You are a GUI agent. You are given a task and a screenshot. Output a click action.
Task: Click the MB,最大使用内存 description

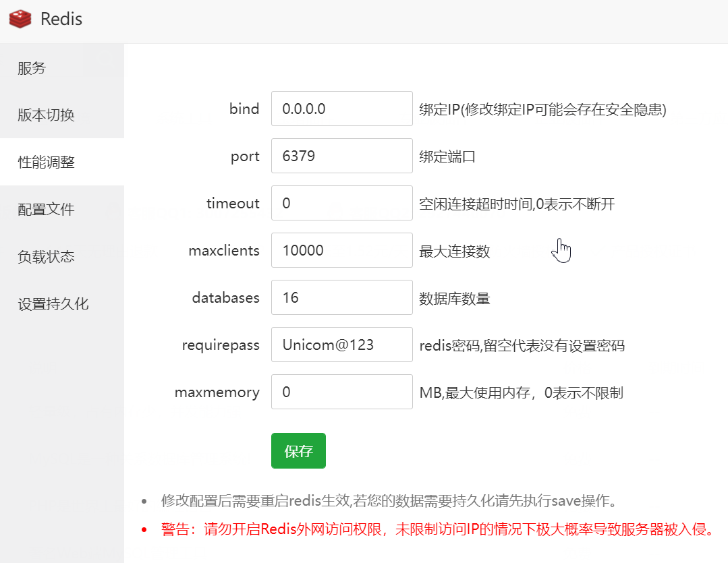coord(521,393)
